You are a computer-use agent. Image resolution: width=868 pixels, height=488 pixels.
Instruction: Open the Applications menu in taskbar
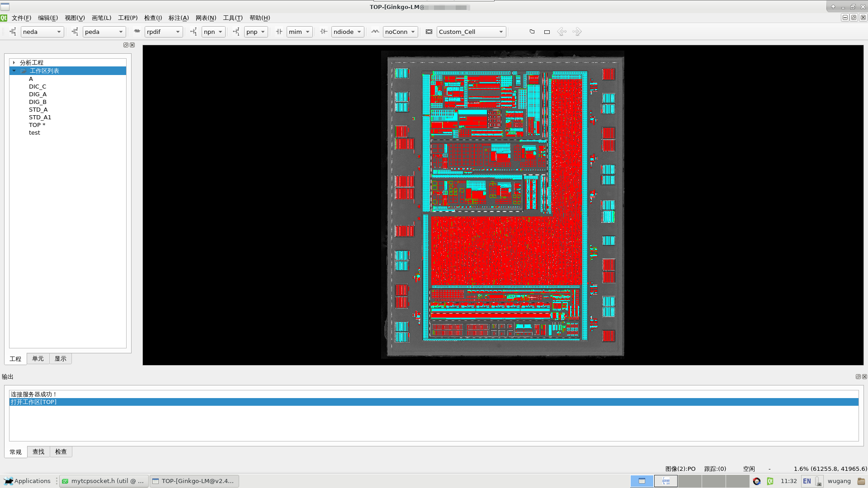tap(27, 481)
